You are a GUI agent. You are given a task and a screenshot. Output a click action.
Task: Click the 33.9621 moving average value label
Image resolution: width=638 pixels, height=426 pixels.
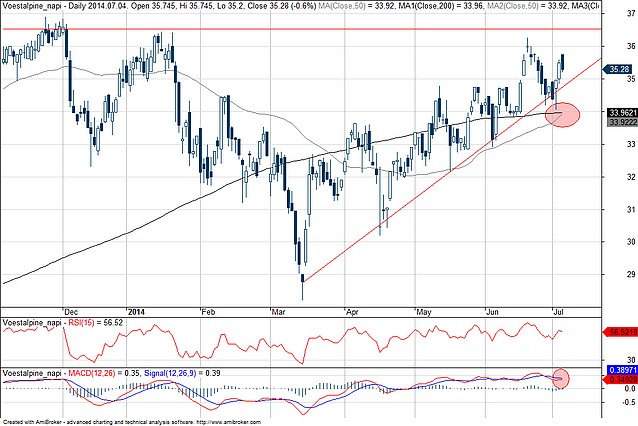point(623,113)
